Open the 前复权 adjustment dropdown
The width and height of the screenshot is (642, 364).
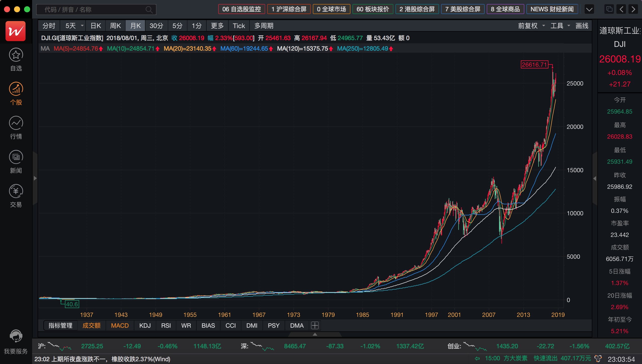pyautogui.click(x=531, y=26)
